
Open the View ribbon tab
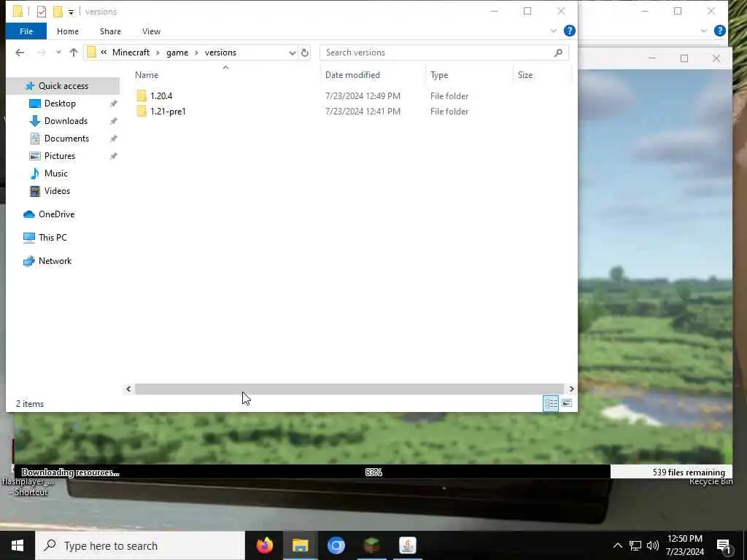(x=151, y=31)
